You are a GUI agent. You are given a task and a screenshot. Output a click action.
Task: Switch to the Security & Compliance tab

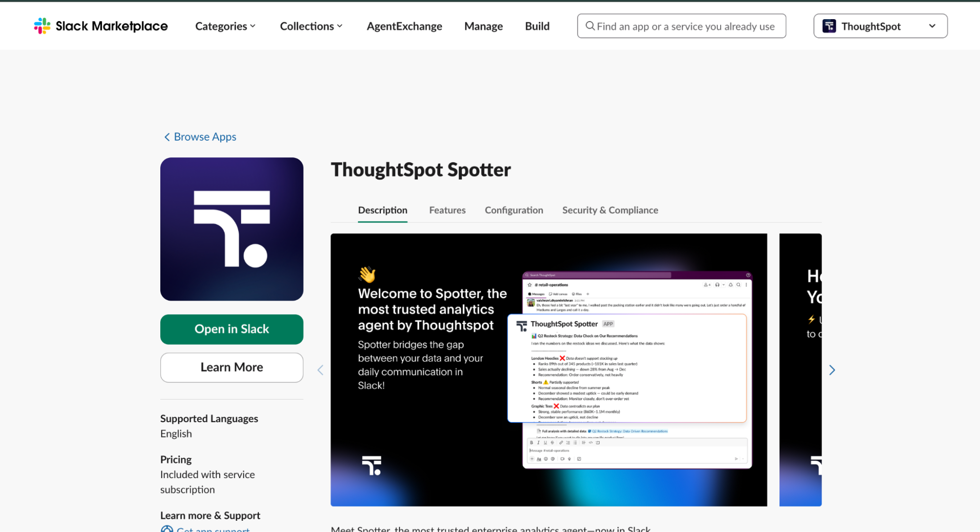(610, 210)
